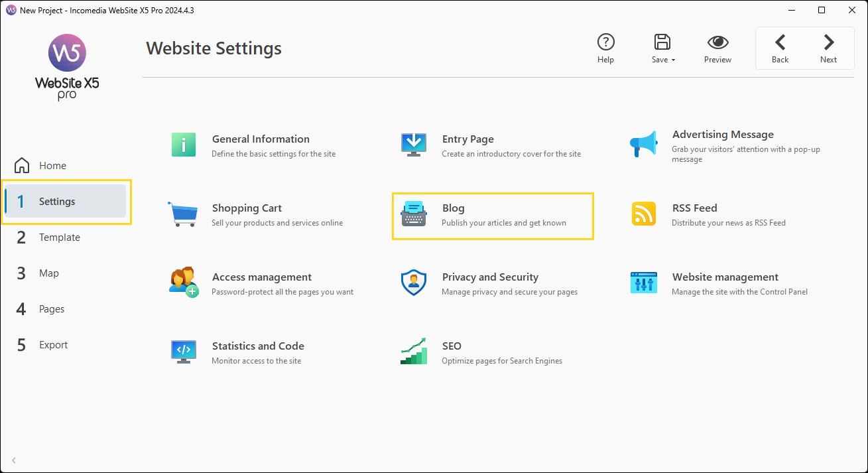Click the Preview eye icon
Viewport: 868px width, 473px height.
[x=717, y=42]
